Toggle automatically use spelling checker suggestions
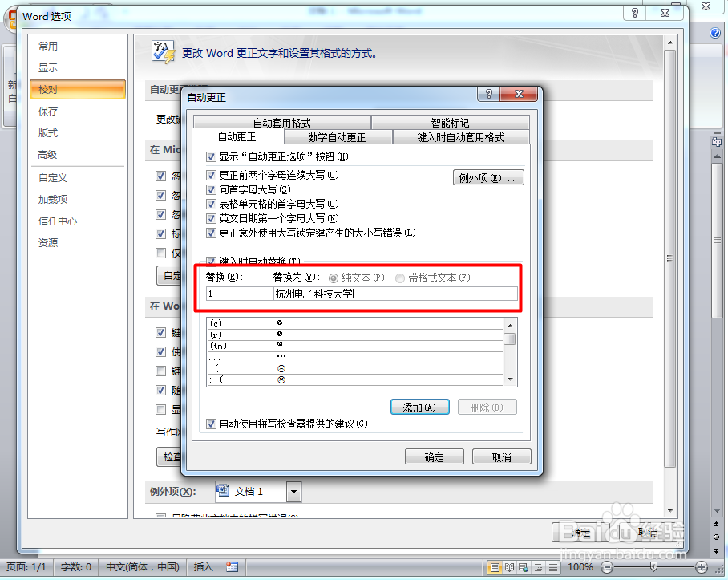728x580 pixels. pos(211,424)
